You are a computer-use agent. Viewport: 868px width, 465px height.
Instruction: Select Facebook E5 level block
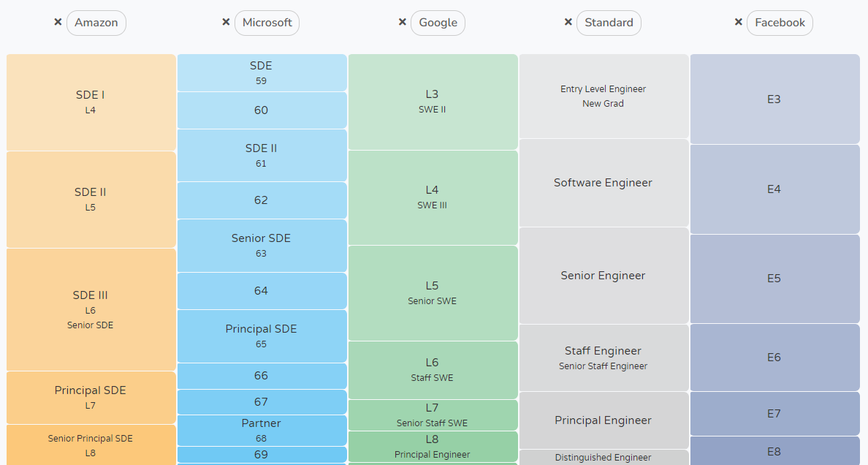click(774, 279)
